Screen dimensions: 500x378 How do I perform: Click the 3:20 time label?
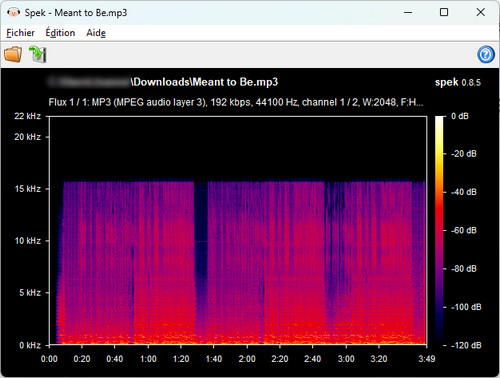379,359
